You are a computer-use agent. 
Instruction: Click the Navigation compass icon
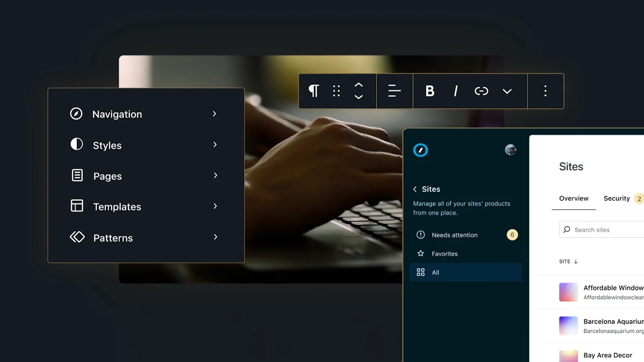[76, 114]
